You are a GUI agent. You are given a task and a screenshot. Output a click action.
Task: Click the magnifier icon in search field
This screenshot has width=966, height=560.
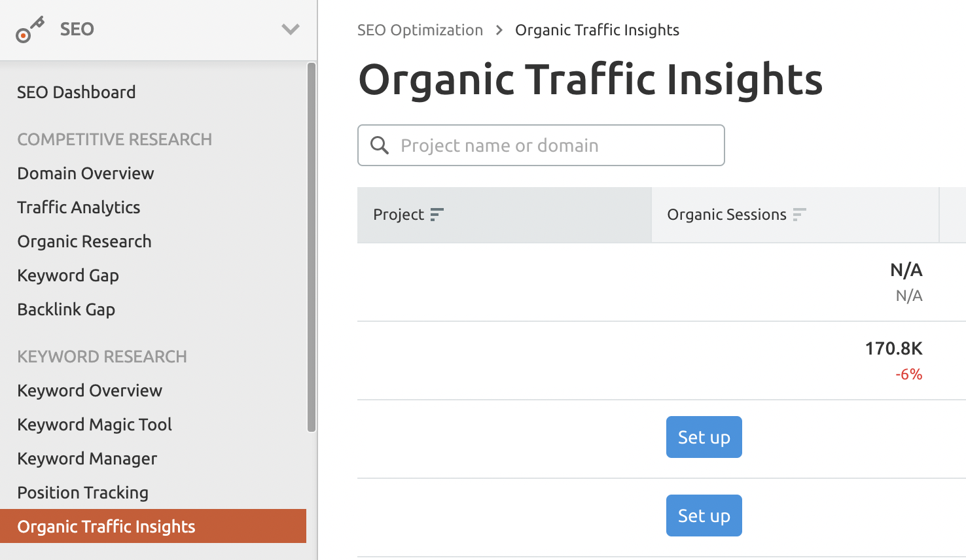click(x=380, y=145)
